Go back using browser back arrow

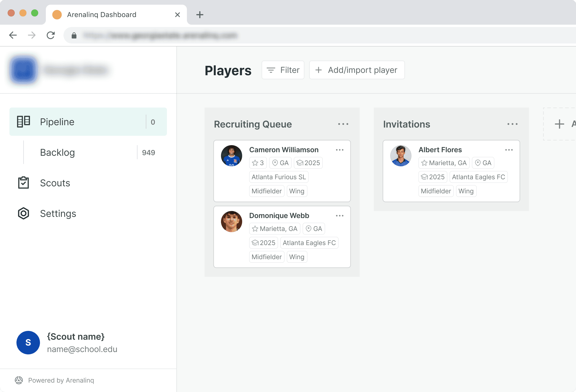(13, 36)
